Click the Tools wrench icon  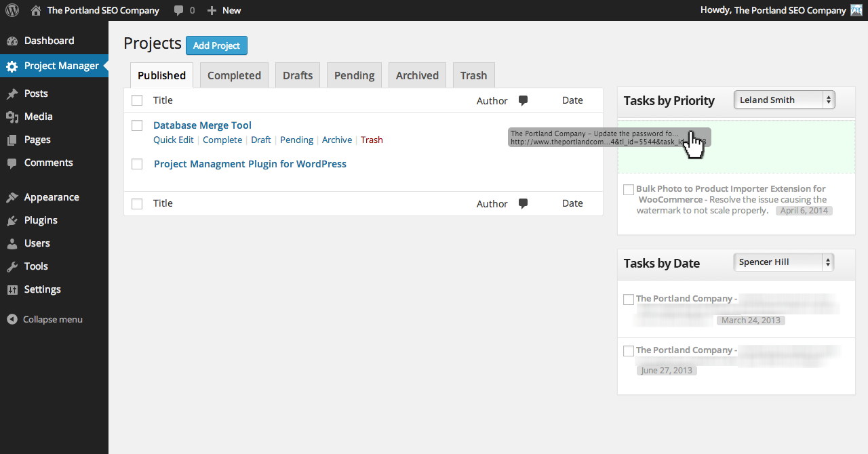click(12, 267)
